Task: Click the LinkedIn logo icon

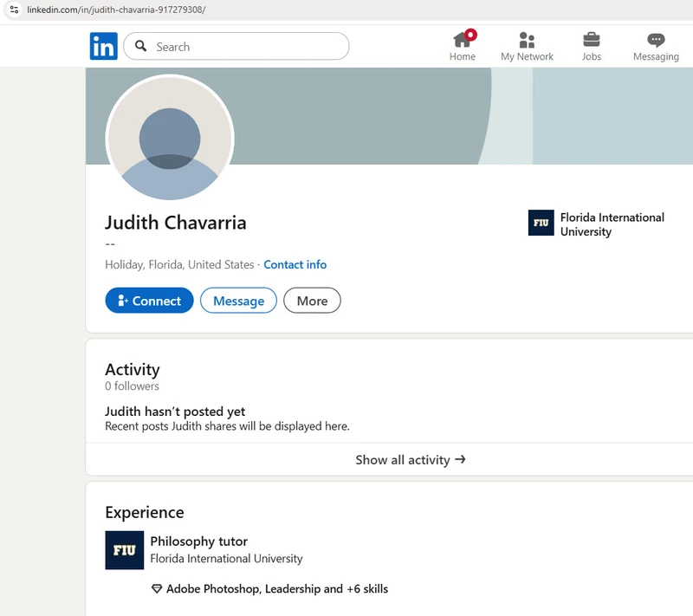Action: (103, 46)
